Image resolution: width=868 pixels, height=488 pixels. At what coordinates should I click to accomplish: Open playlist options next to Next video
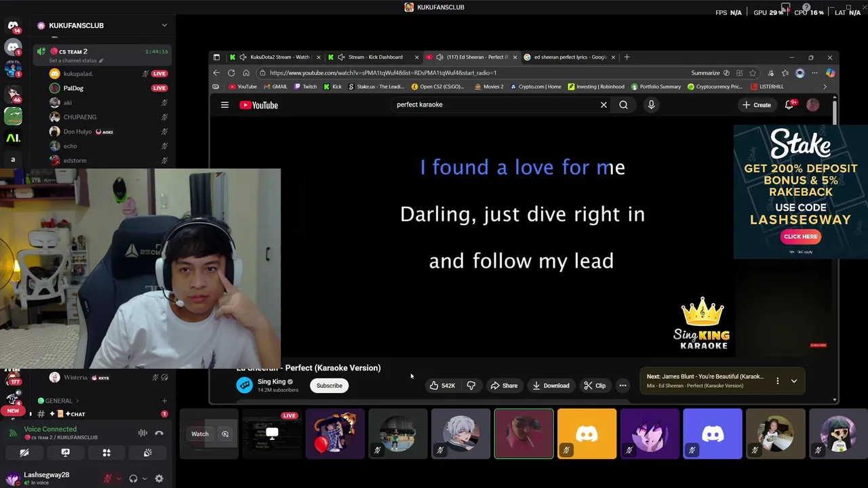tap(778, 381)
